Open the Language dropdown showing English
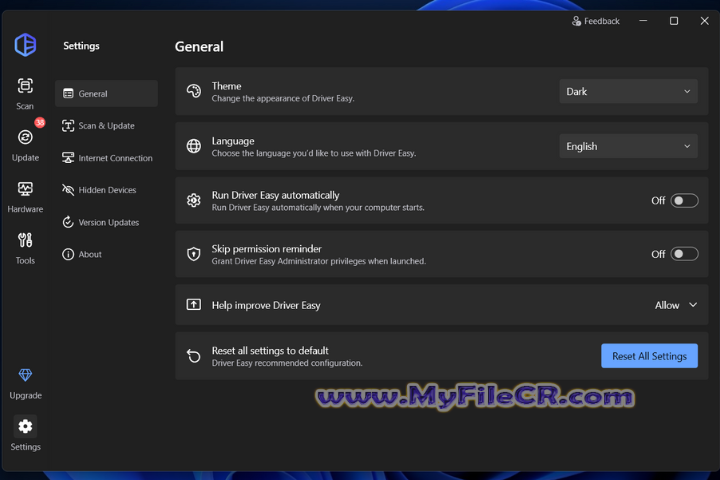This screenshot has height=480, width=720. tap(629, 147)
